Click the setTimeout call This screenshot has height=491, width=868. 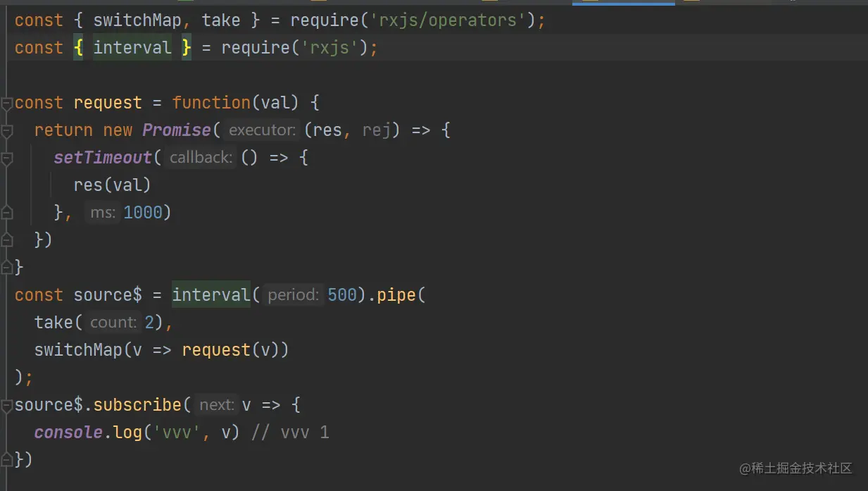(x=103, y=158)
